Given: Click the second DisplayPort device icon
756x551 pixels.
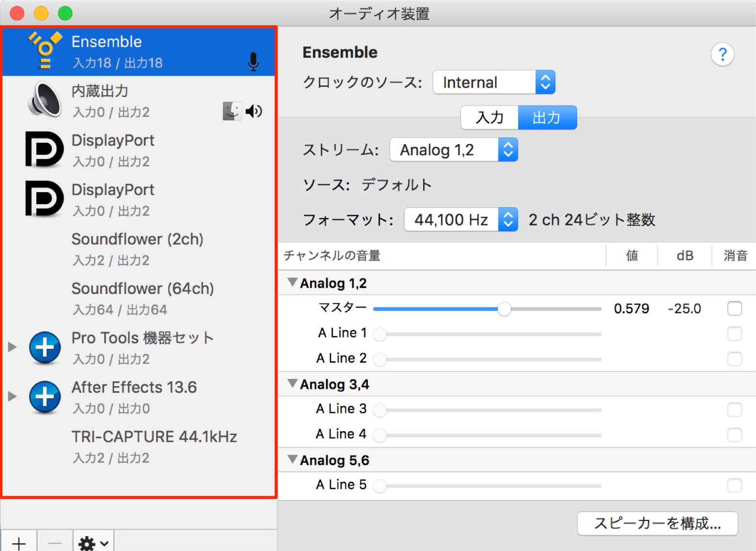Looking at the screenshot, I should click(45, 198).
